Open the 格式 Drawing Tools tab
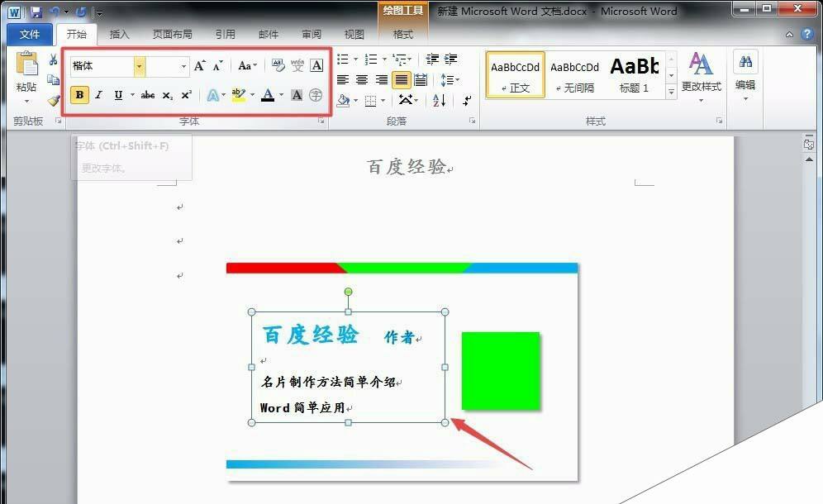 tap(402, 35)
